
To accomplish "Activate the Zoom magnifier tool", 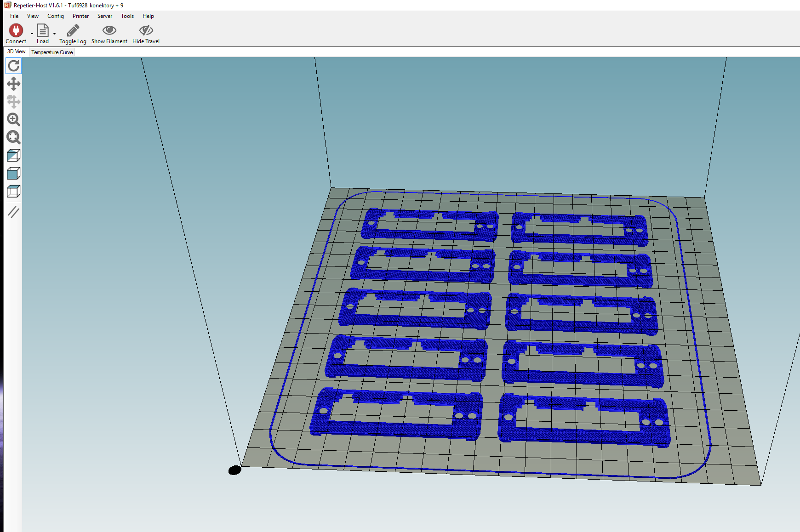I will [14, 119].
